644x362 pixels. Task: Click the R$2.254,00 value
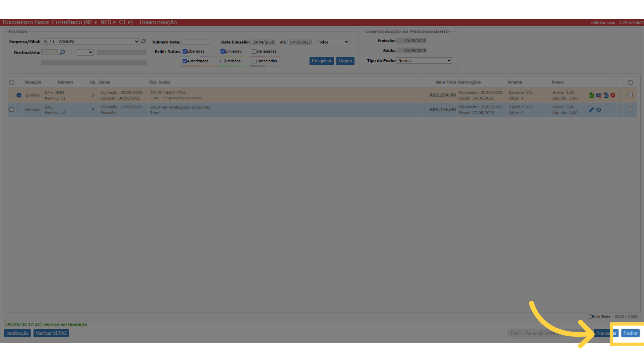tap(443, 95)
